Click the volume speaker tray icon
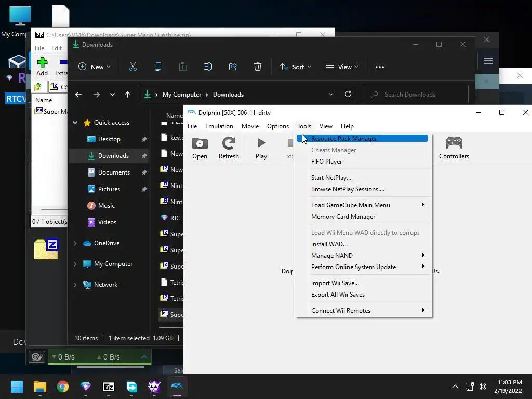Viewport: 532px width, 399px height. [482, 387]
